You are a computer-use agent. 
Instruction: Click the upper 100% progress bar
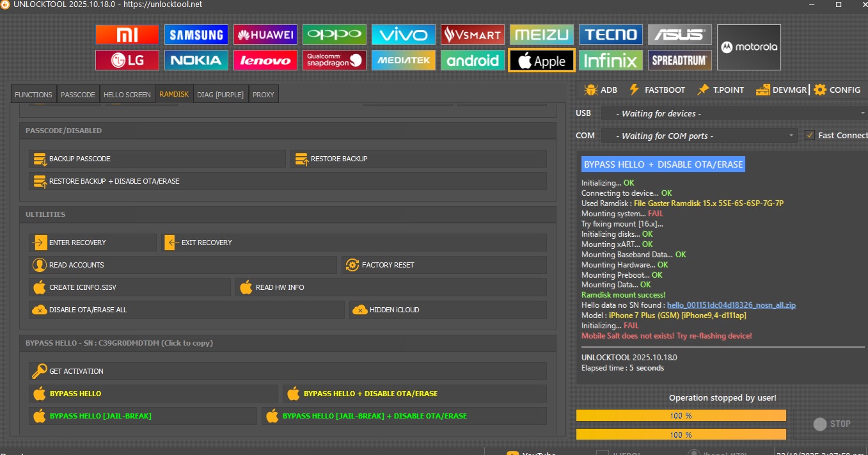pyautogui.click(x=681, y=415)
